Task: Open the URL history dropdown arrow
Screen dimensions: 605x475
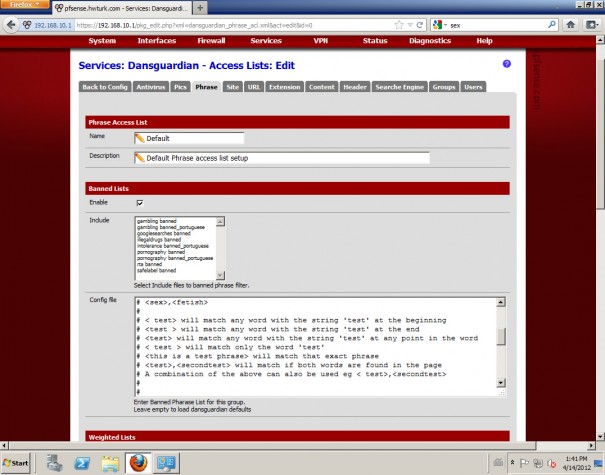Action: (x=410, y=25)
